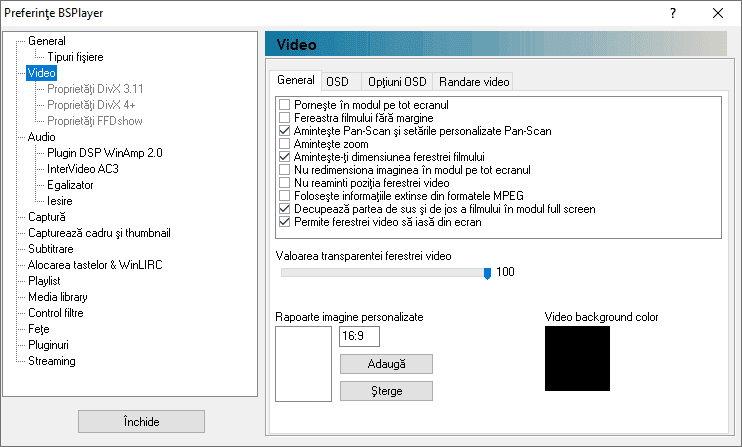Select Proprietăţi DivX 4+ tree item

[91, 105]
